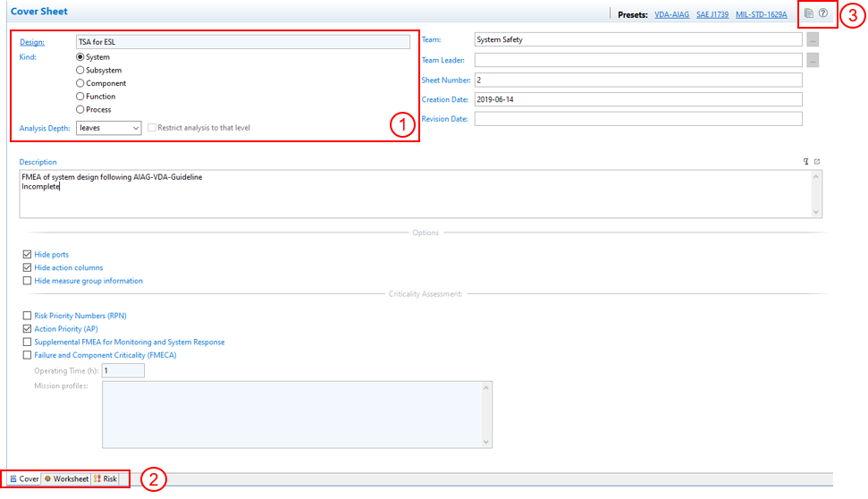
Task: Click the Presets label
Action: pos(633,15)
